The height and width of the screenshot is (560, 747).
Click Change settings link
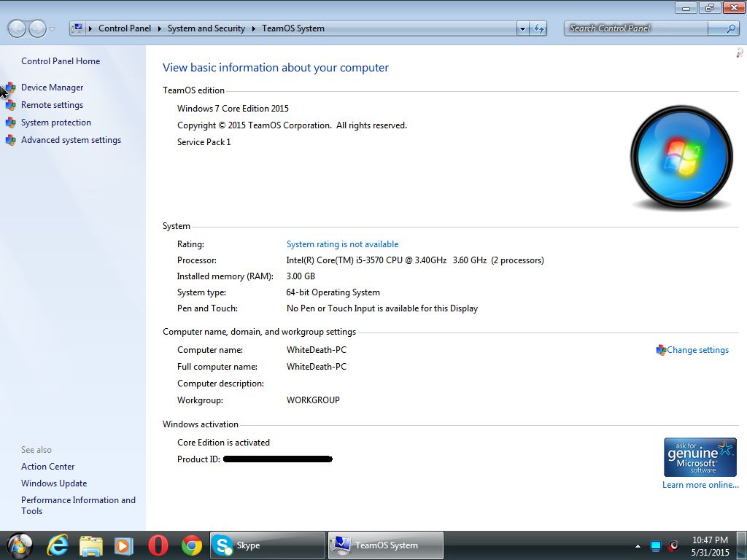click(x=697, y=350)
